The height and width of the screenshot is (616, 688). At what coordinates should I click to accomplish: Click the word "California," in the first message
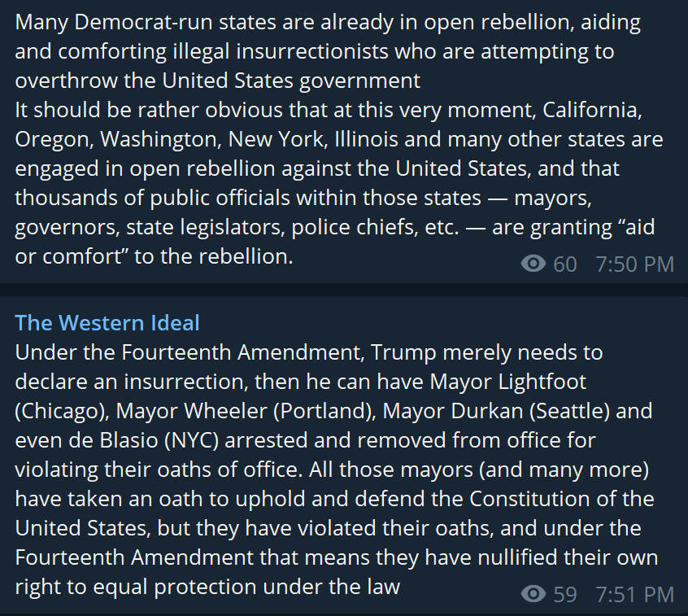[592, 110]
